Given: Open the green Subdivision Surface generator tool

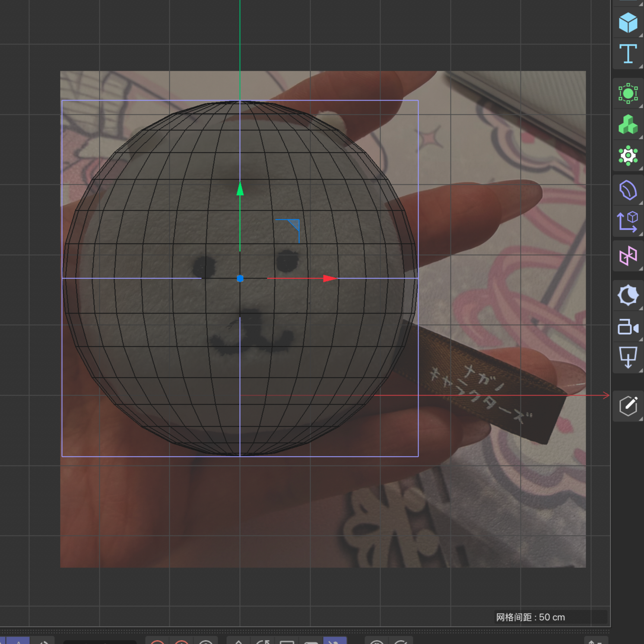Looking at the screenshot, I should click(628, 93).
